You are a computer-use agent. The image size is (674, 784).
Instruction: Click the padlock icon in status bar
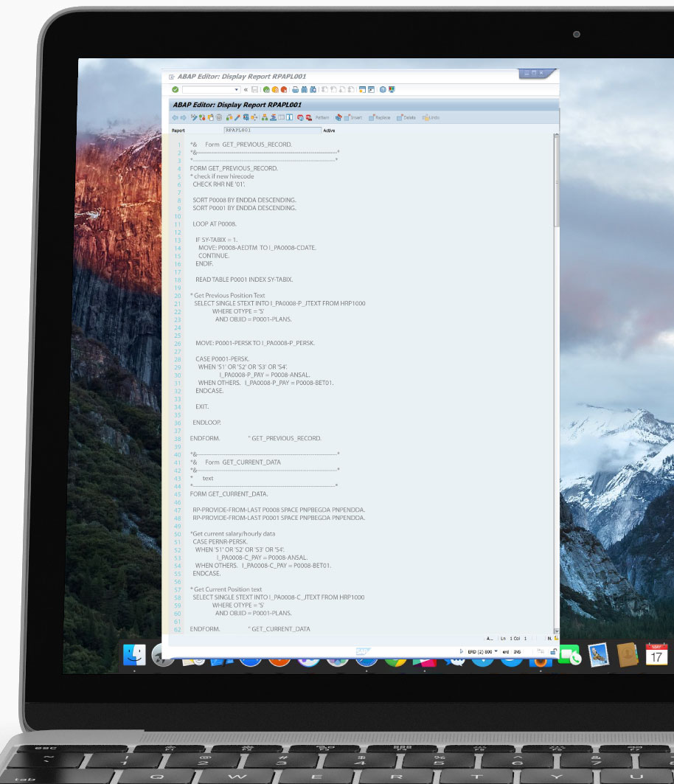[x=554, y=651]
